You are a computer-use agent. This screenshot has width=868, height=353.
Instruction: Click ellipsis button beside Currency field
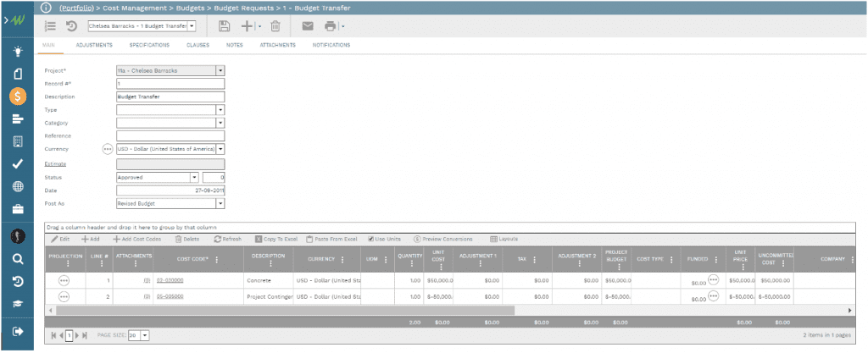coord(108,149)
